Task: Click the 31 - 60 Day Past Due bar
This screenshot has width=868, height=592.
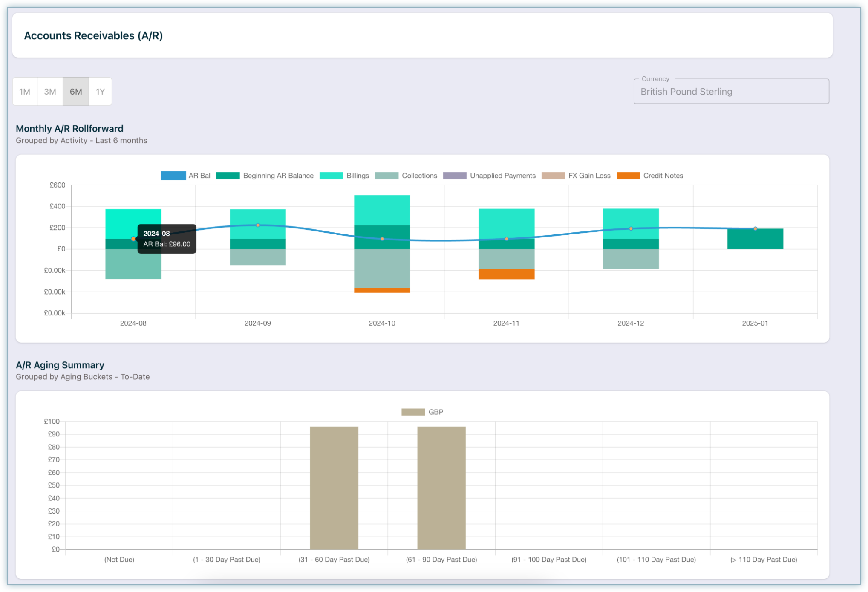Action: point(334,488)
